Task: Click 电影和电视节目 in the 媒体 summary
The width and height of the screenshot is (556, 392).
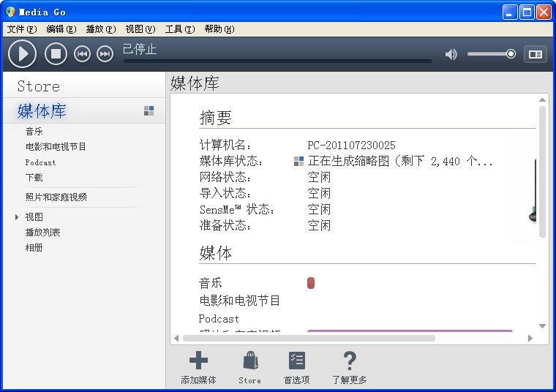Action: click(240, 301)
